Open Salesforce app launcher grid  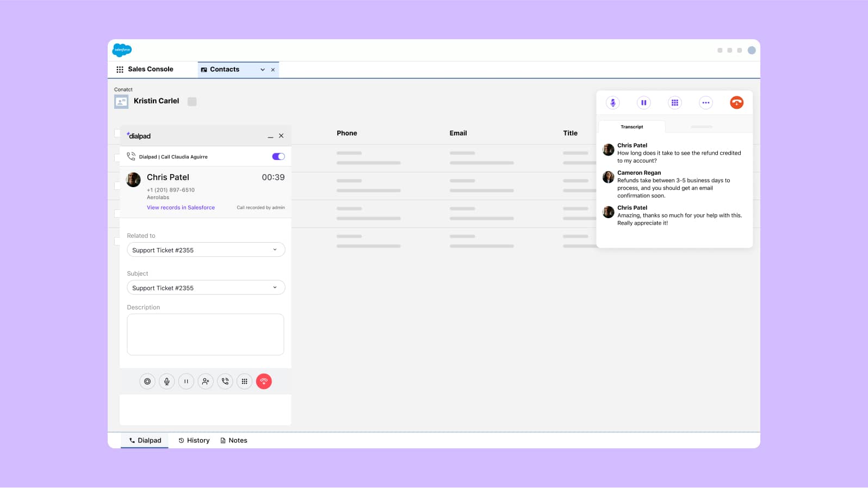click(x=120, y=70)
